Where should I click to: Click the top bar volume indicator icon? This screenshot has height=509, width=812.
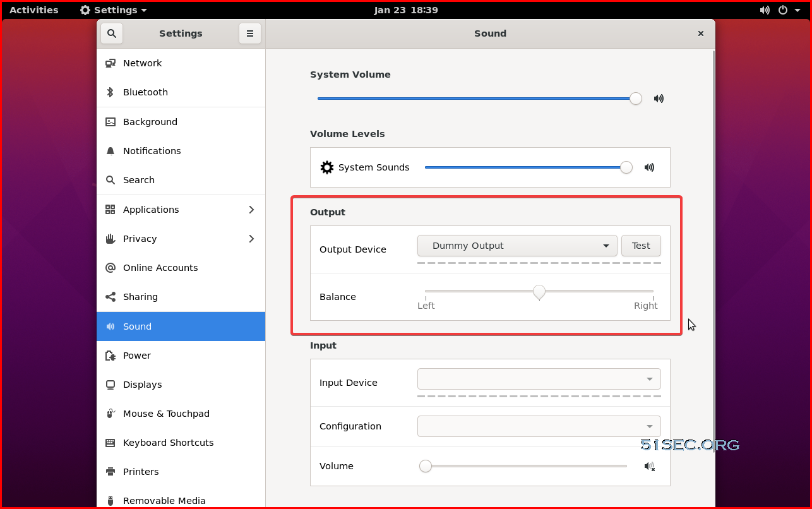click(x=765, y=10)
